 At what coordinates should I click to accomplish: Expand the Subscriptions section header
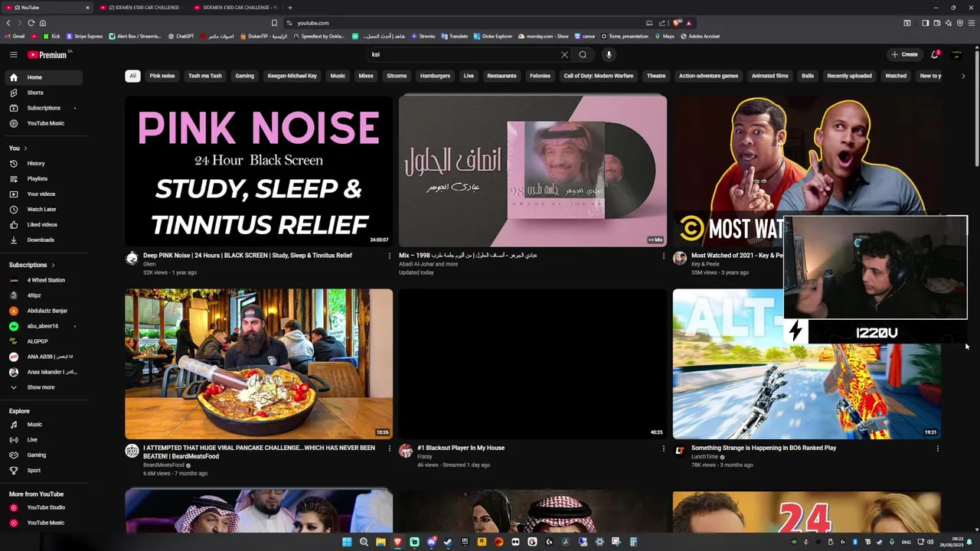click(x=31, y=265)
